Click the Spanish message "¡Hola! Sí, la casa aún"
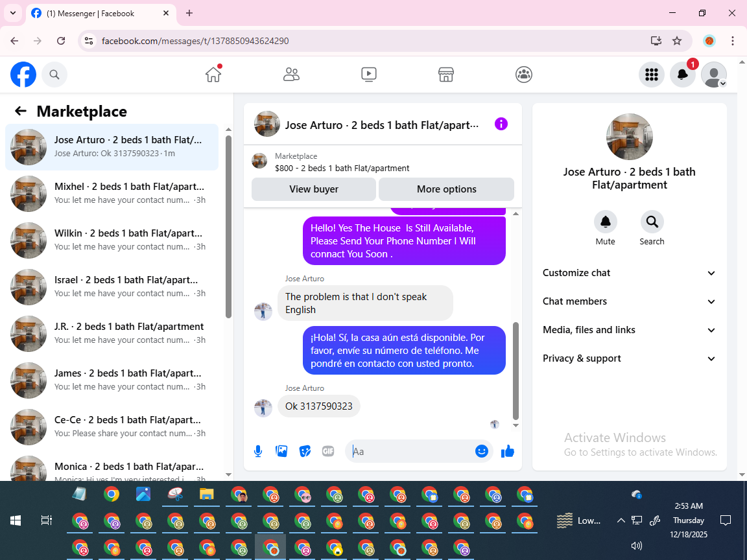The width and height of the screenshot is (747, 560). [404, 351]
